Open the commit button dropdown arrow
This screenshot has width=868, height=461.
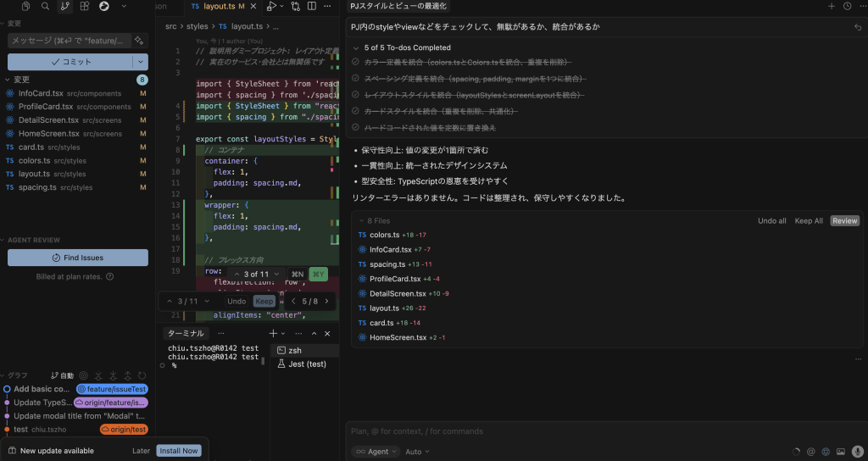point(140,62)
